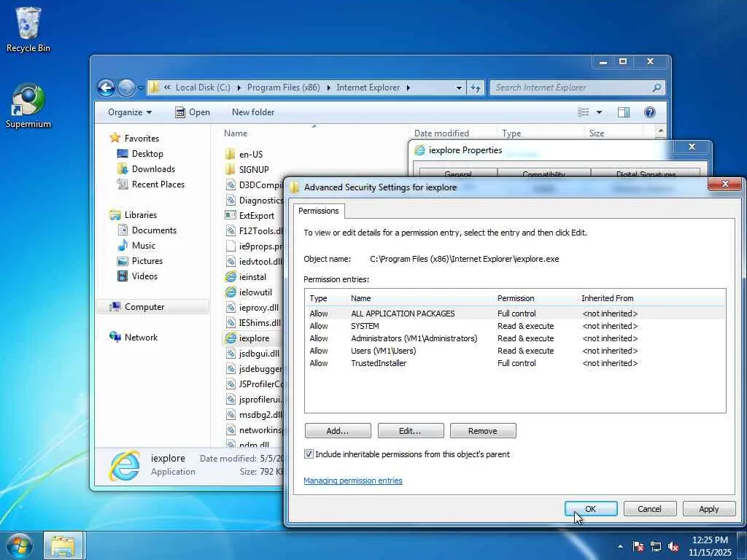Show hidden tray icons arrow
747x560 pixels.
click(x=620, y=547)
